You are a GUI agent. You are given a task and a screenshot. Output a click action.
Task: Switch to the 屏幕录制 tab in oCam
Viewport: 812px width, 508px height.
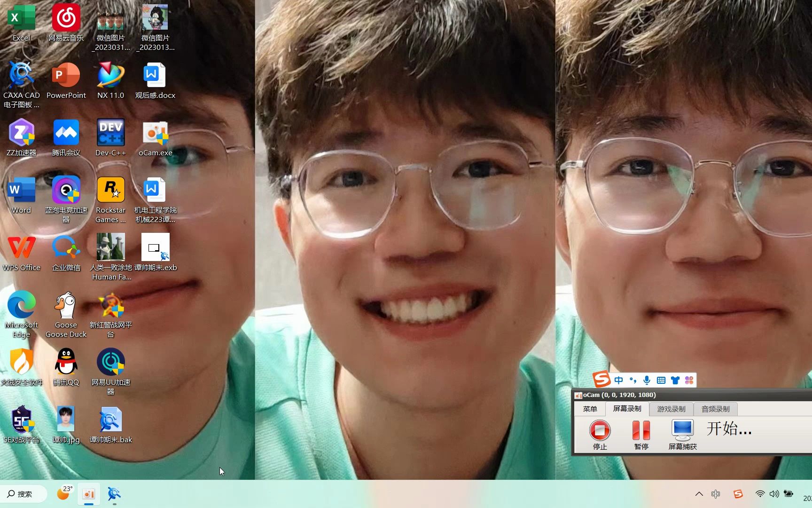click(x=627, y=408)
